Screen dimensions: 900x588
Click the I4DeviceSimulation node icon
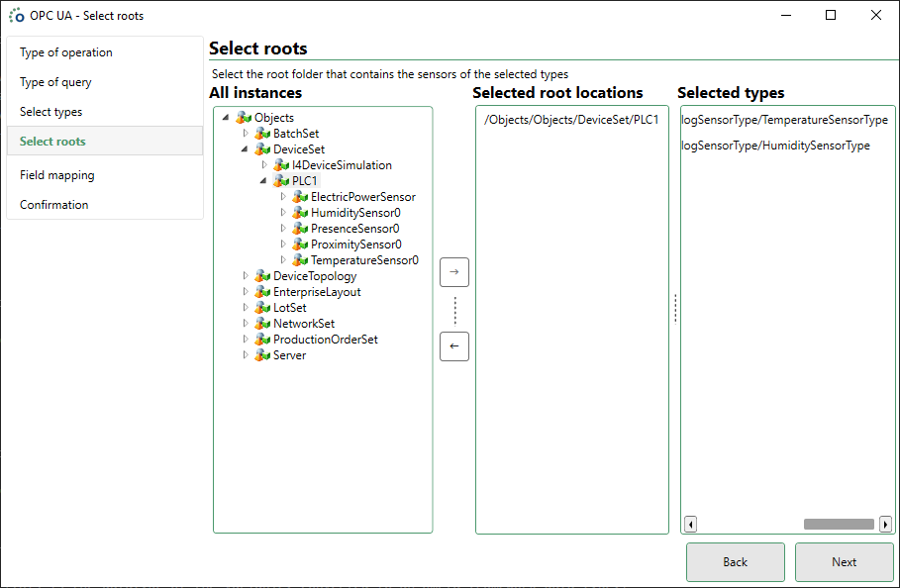coord(281,165)
